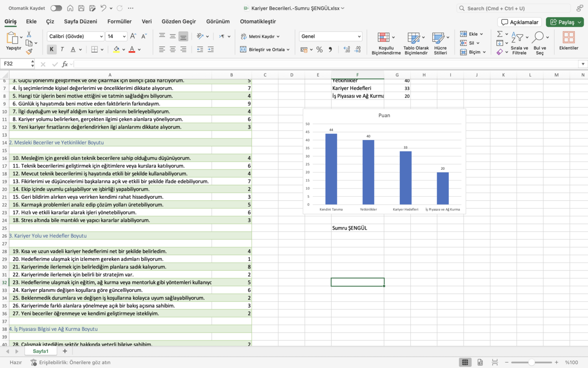Center text horizontally in cell
Viewport: 588px width, 368px height.
coord(172,50)
